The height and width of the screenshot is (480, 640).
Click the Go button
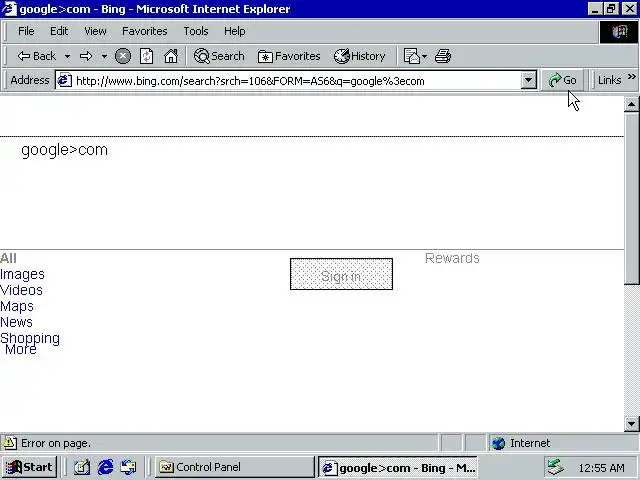pyautogui.click(x=562, y=80)
